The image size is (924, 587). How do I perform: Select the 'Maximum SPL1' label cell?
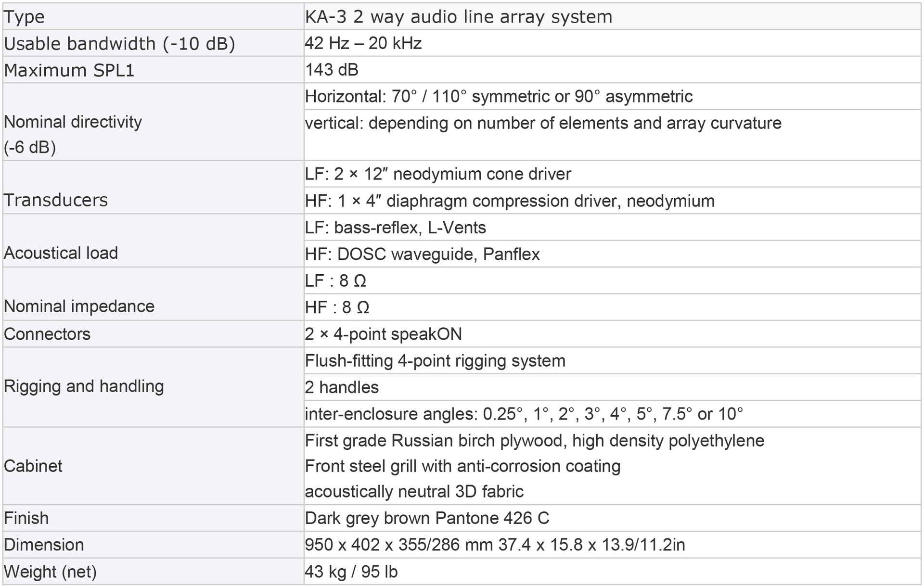point(69,70)
